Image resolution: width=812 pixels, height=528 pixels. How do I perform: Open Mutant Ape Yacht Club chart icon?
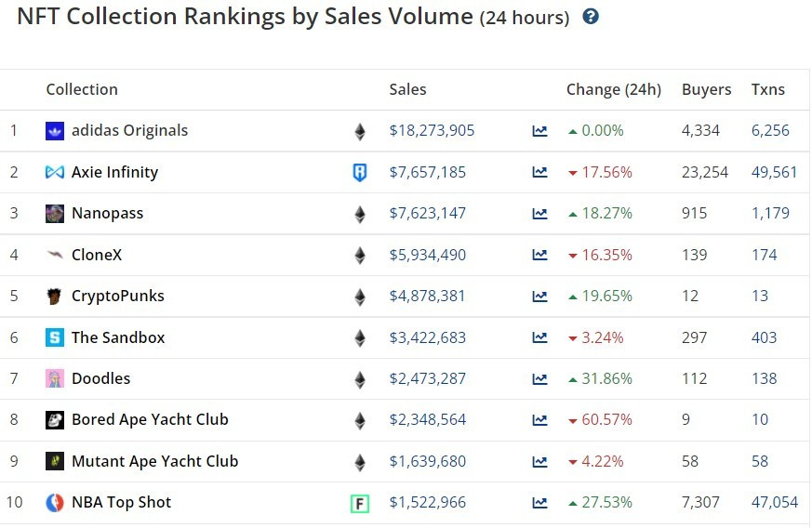pyautogui.click(x=539, y=462)
